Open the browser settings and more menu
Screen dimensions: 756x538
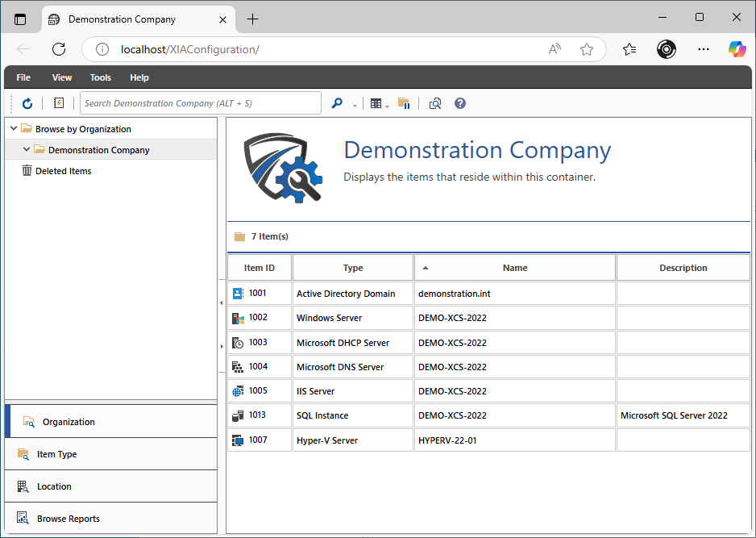click(704, 48)
